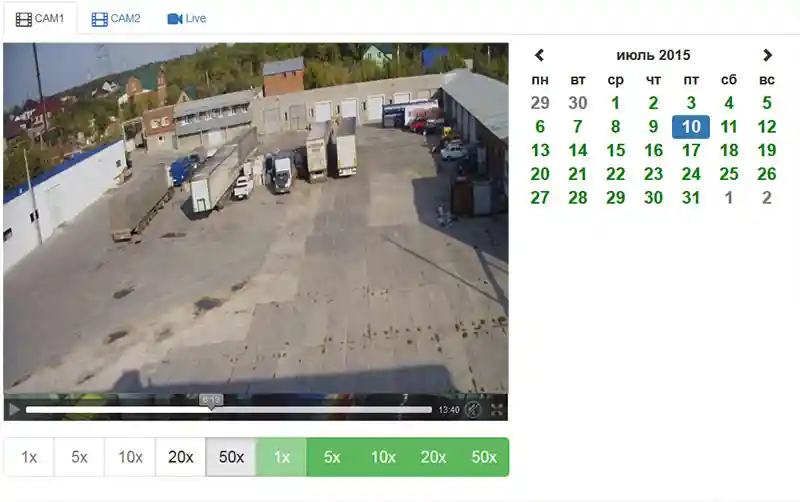Switch to the CAM1 tab
This screenshot has height=502, width=800.
coord(39,19)
